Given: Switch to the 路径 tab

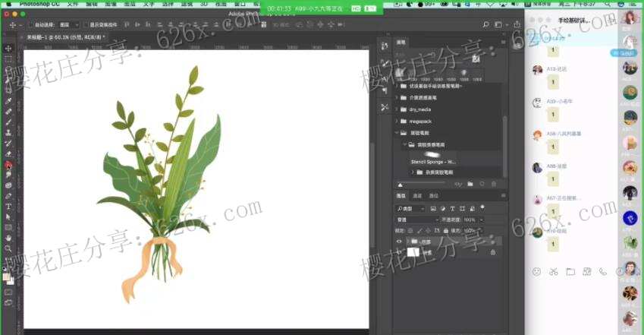Looking at the screenshot, I should coord(434,196).
